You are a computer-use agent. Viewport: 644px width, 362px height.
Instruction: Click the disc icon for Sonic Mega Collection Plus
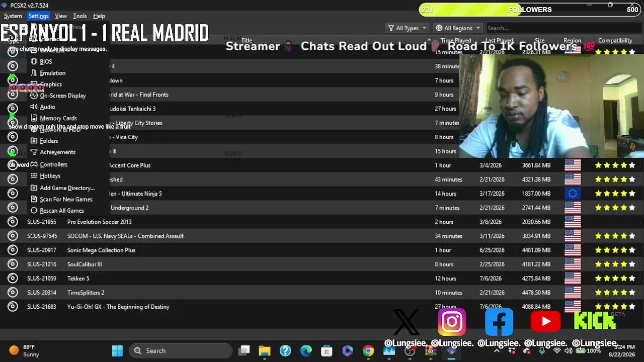(13, 250)
